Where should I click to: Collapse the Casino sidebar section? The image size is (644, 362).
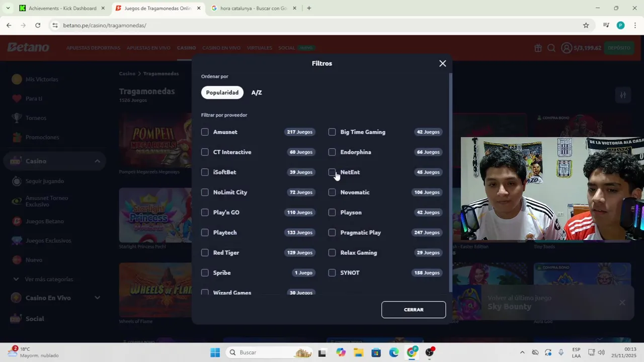point(97,161)
